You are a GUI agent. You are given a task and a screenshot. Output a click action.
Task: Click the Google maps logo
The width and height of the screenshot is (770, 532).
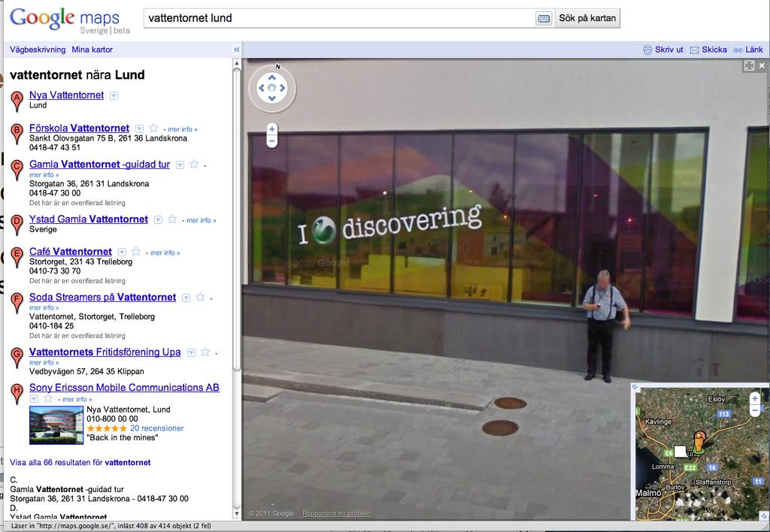[69, 20]
